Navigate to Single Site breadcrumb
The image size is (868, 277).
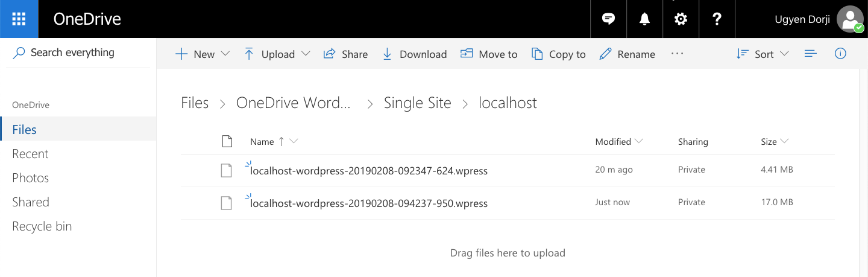tap(417, 103)
